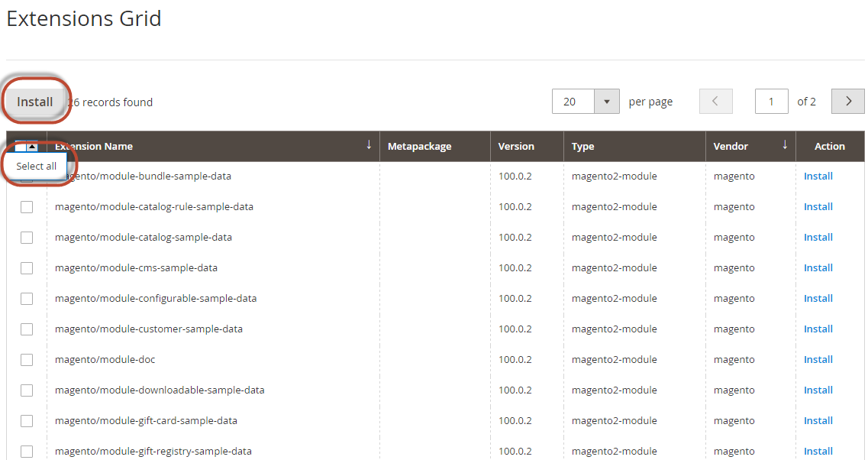Go to the previous page of records
Viewport: 868px width, 460px height.
tap(716, 102)
